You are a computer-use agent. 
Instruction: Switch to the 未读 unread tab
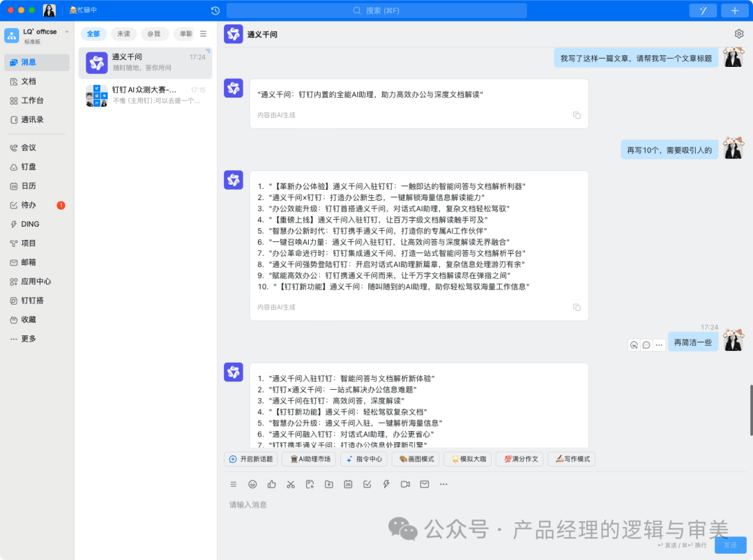[124, 34]
